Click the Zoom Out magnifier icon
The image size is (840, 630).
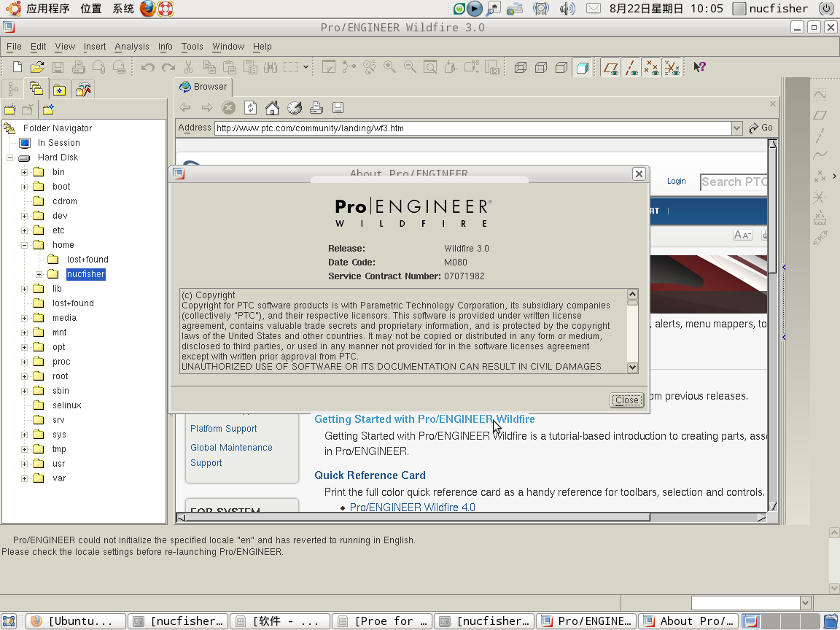[x=410, y=67]
